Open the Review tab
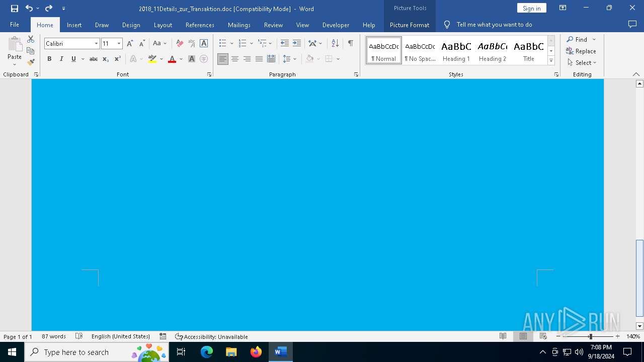The height and width of the screenshot is (362, 644). click(x=273, y=25)
